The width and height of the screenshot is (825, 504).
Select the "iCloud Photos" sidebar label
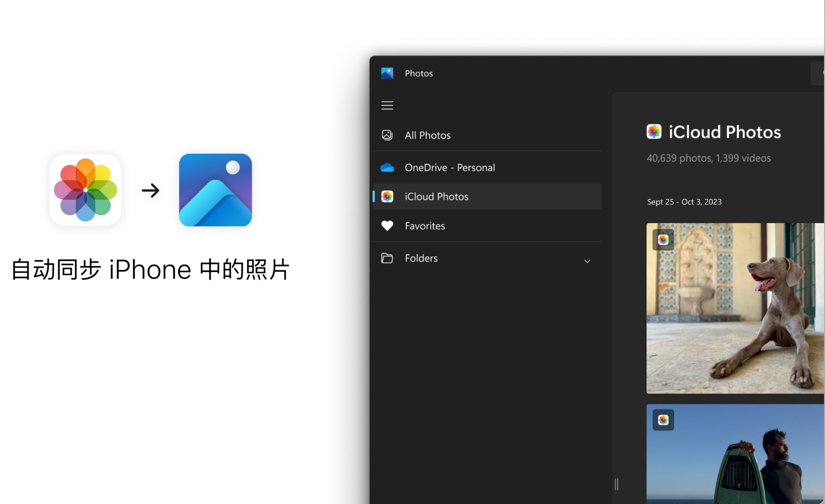(x=436, y=197)
